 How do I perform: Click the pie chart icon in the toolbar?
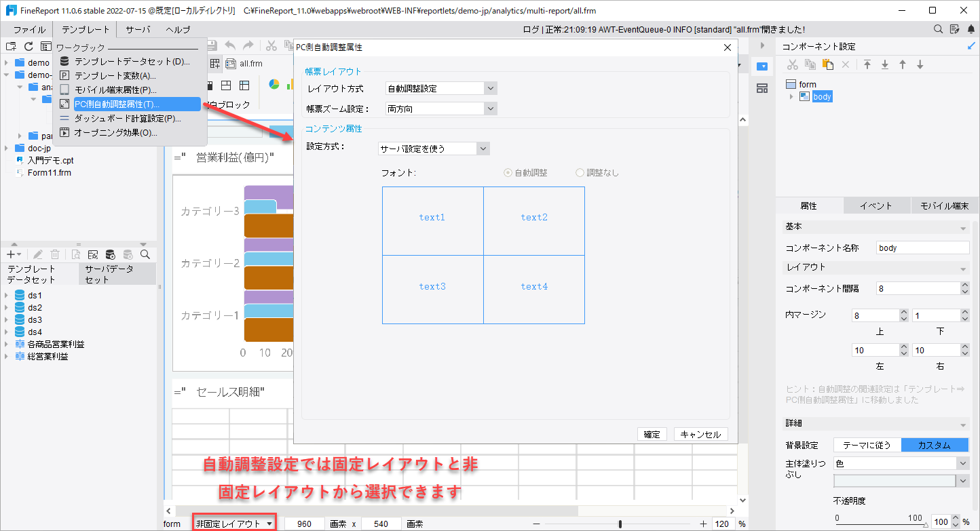coord(274,85)
